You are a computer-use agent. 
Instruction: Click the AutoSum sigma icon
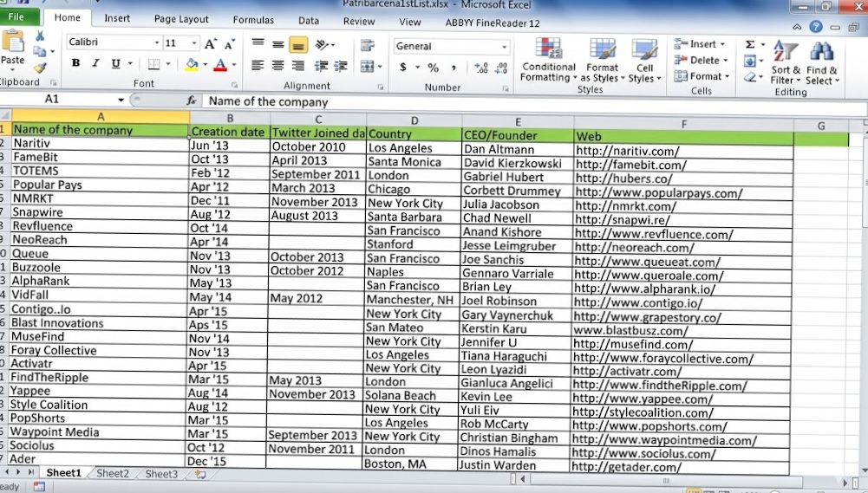point(750,44)
